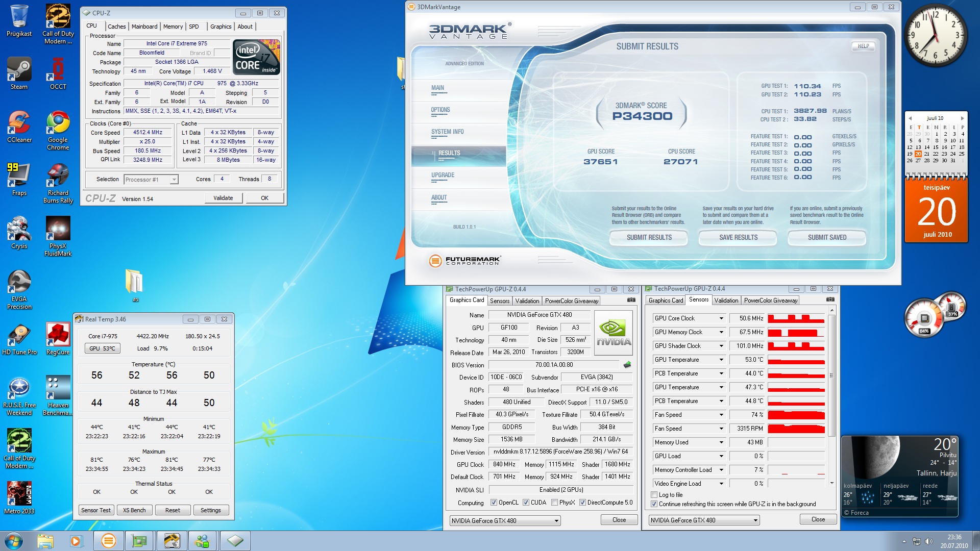Click the camera icon in GPU-Z Sensors window
The width and height of the screenshot is (980, 551).
(830, 299)
